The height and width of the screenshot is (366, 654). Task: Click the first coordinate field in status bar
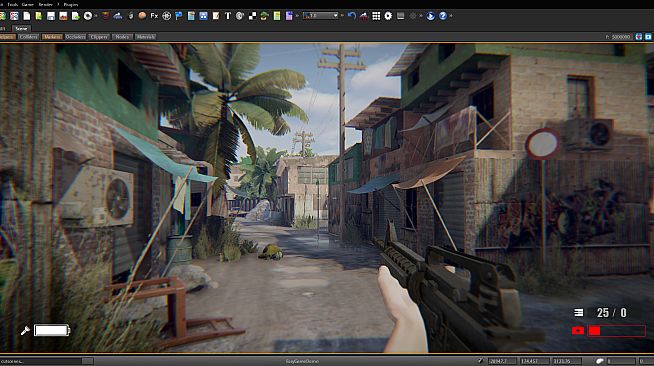click(x=503, y=361)
